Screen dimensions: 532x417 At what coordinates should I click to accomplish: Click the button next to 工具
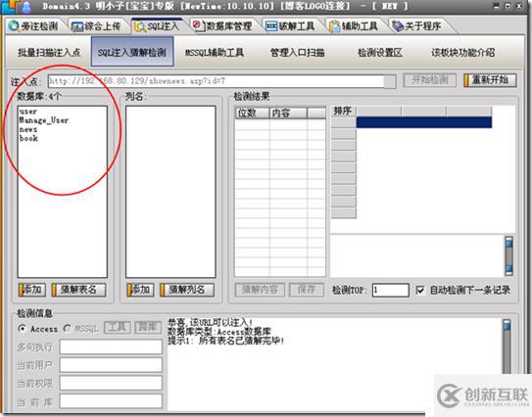(148, 328)
